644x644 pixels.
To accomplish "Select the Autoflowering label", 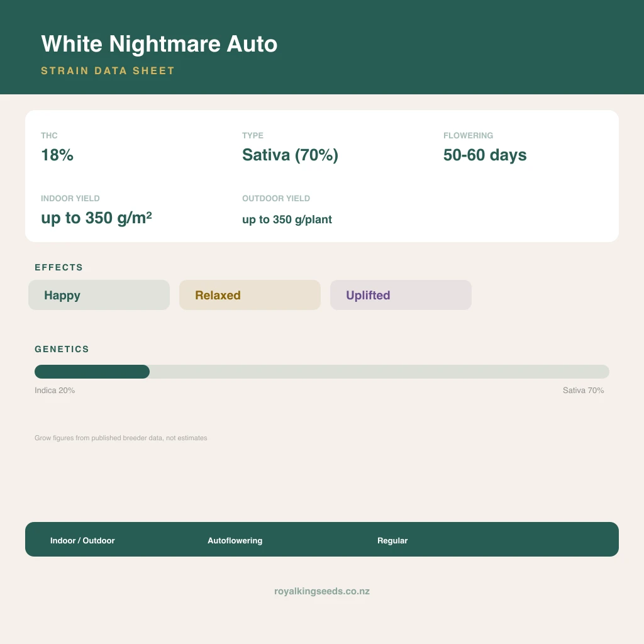I will [235, 540].
